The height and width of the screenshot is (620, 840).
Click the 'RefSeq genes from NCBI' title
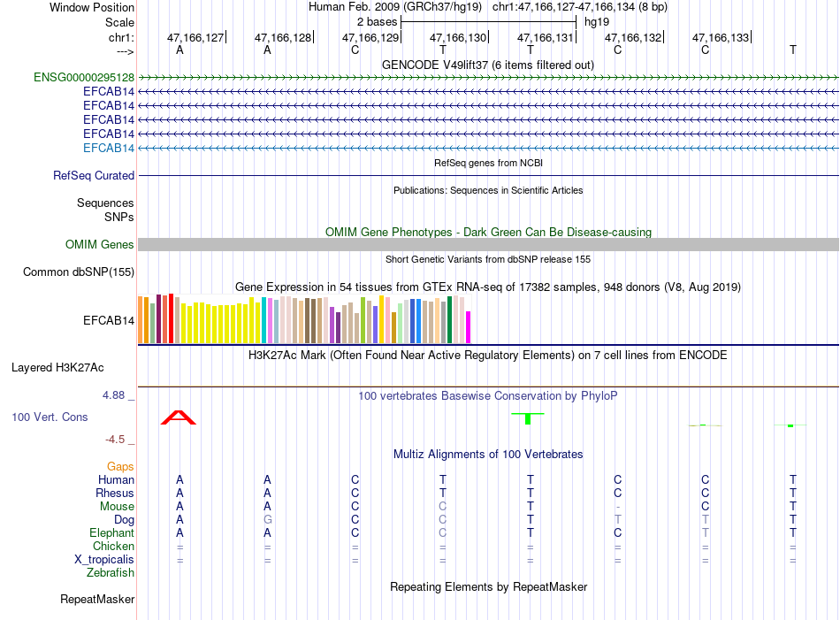(x=489, y=163)
